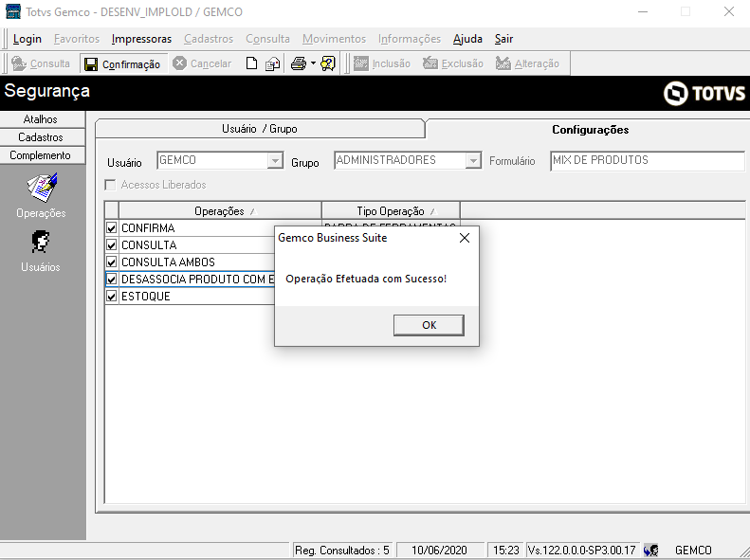Viewport: 750px width, 560px height.
Task: Click the Exclusão toolbar button
Action: coord(453,63)
